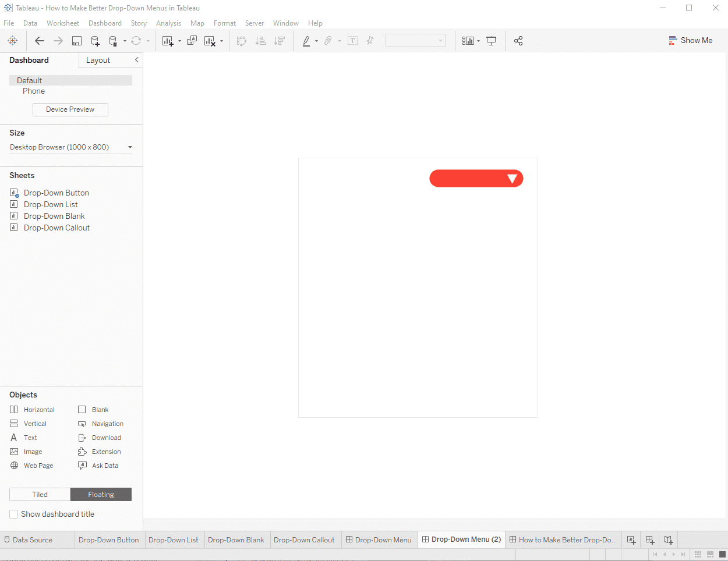Switch object placement to Tiled

point(40,495)
